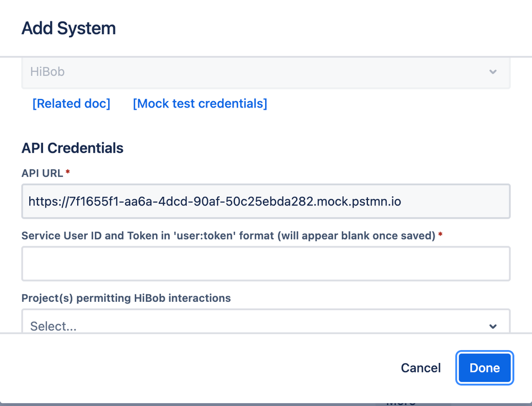The height and width of the screenshot is (406, 532).
Task: Select the API URL input field
Action: (x=265, y=201)
